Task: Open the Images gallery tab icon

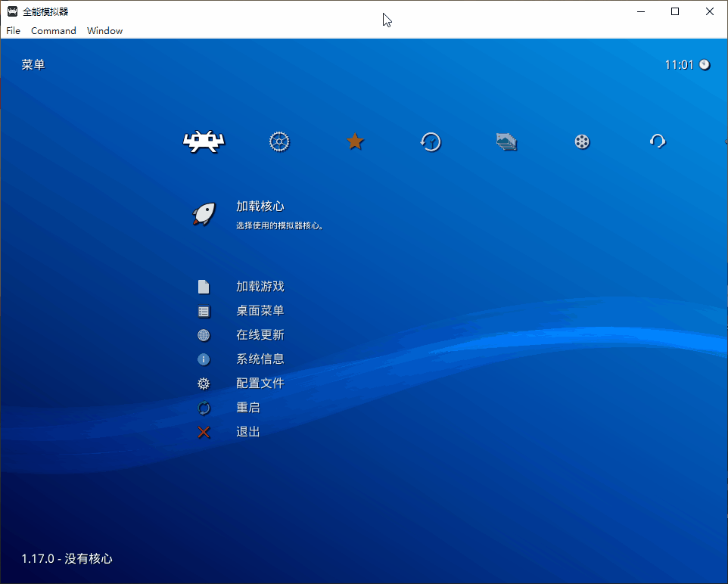Action: click(506, 141)
